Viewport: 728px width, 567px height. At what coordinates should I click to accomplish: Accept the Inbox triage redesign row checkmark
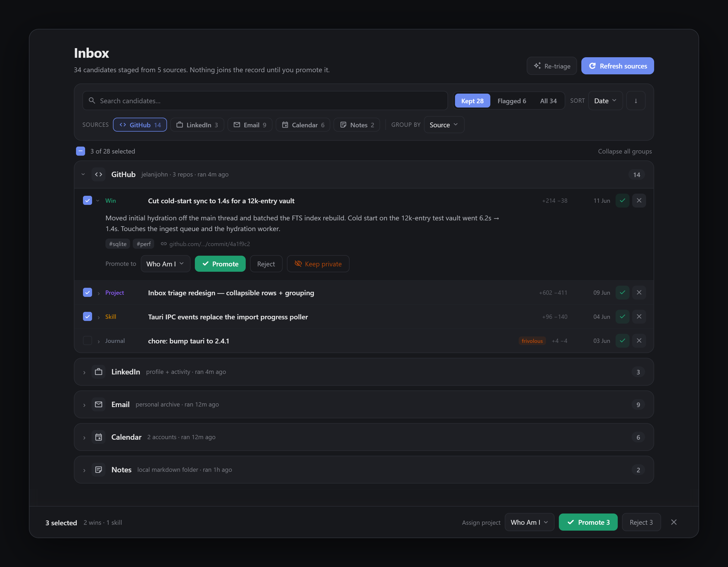click(622, 293)
